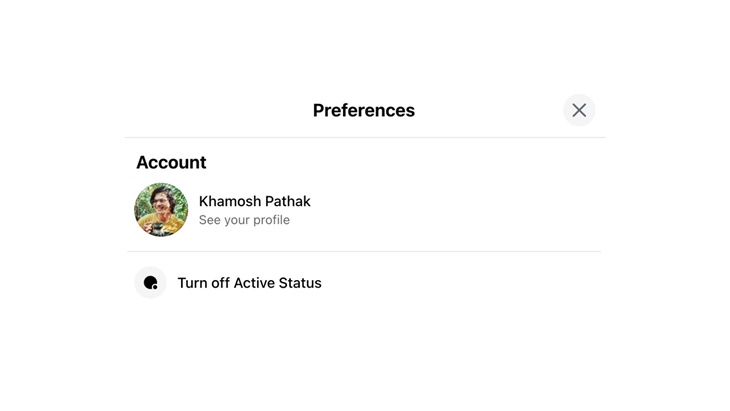This screenshot has height=411, width=730.
Task: Dismiss Preferences using the gray X icon
Action: [579, 110]
